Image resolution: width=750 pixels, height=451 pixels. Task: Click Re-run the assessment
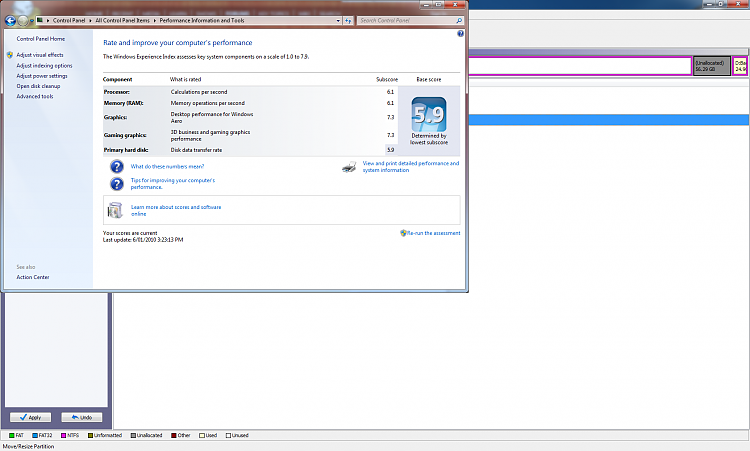tap(433, 233)
